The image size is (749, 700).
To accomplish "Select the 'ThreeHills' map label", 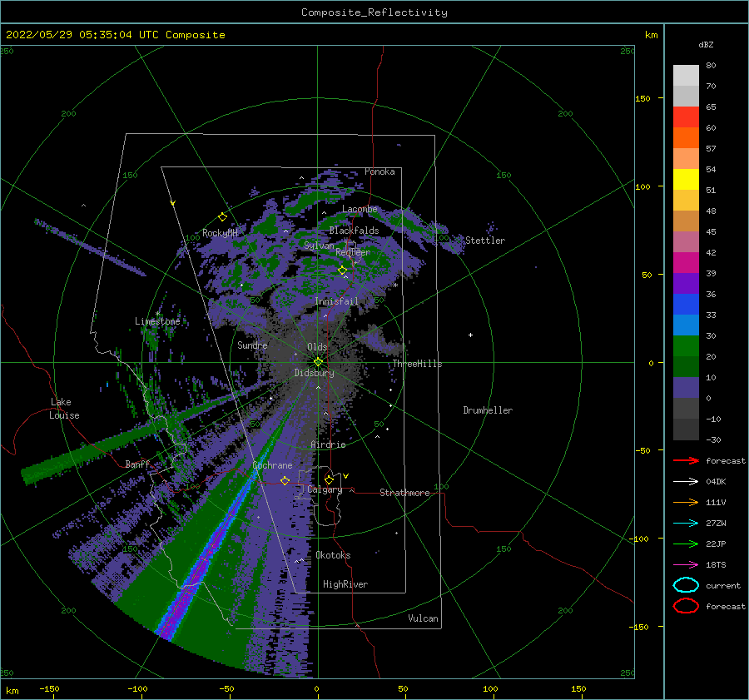I will coord(418,364).
